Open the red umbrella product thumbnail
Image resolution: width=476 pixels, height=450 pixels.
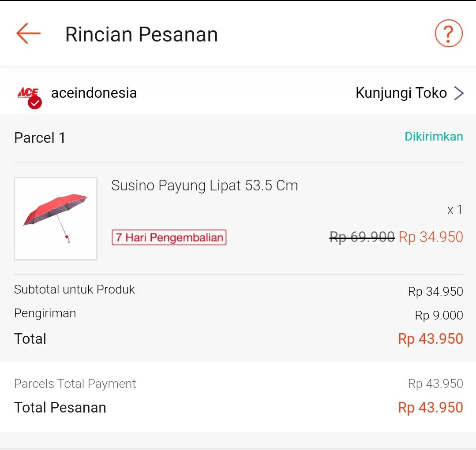coord(56,219)
